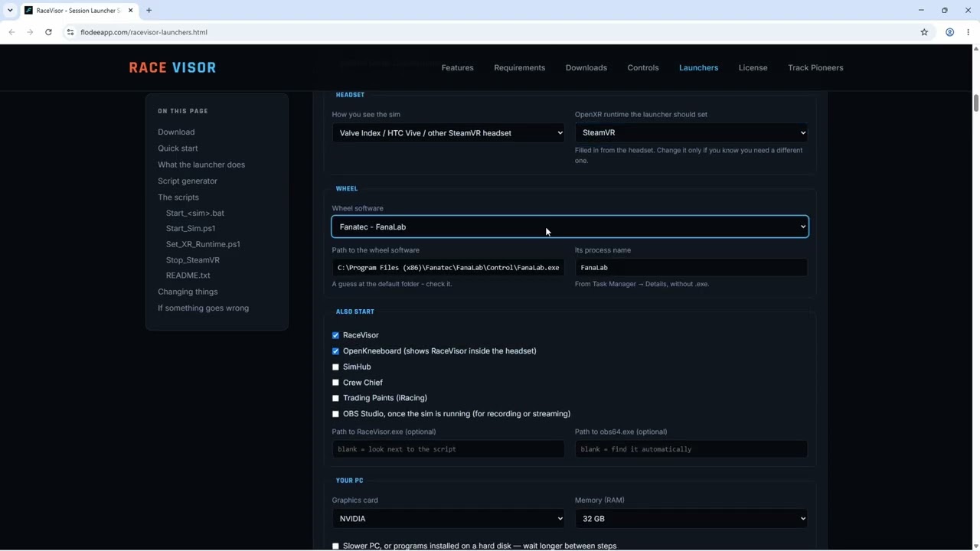
Task: Uncheck the RaceVisor checkbox
Action: click(335, 335)
